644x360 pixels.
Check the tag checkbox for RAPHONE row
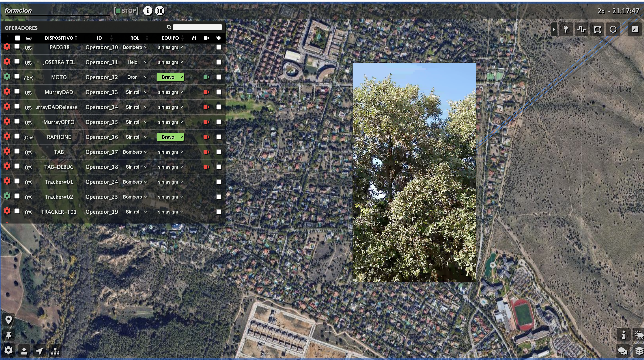(219, 137)
